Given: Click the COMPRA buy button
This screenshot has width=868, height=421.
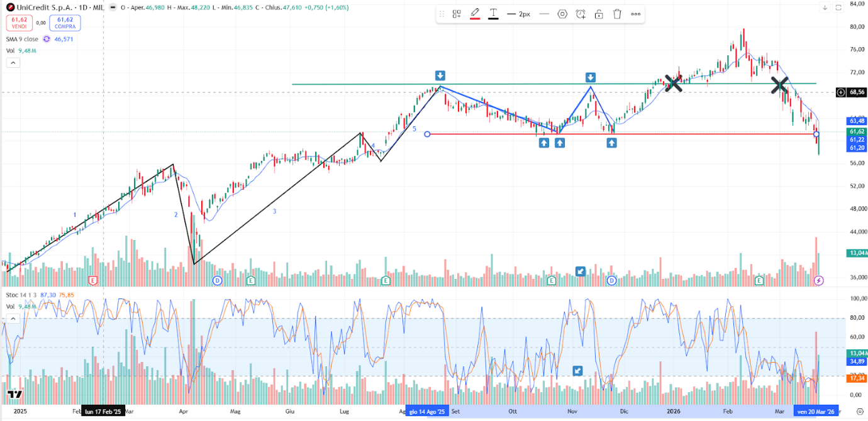Looking at the screenshot, I should [x=65, y=23].
